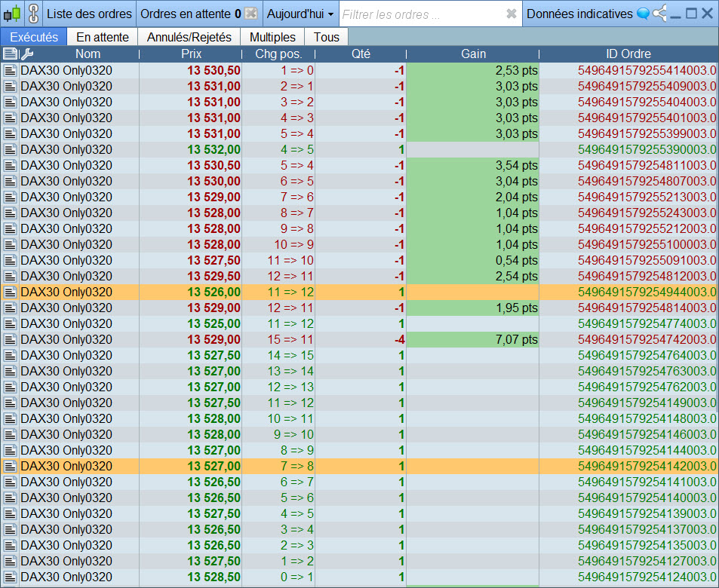Image resolution: width=719 pixels, height=588 pixels.
Task: Click the chain link icon
Action: tap(32, 14)
